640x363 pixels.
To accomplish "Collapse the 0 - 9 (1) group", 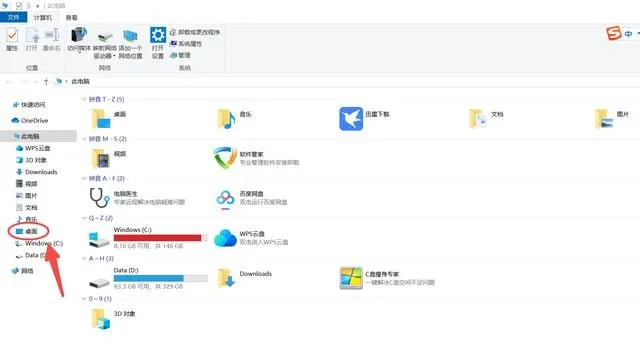I will pos(84,299).
